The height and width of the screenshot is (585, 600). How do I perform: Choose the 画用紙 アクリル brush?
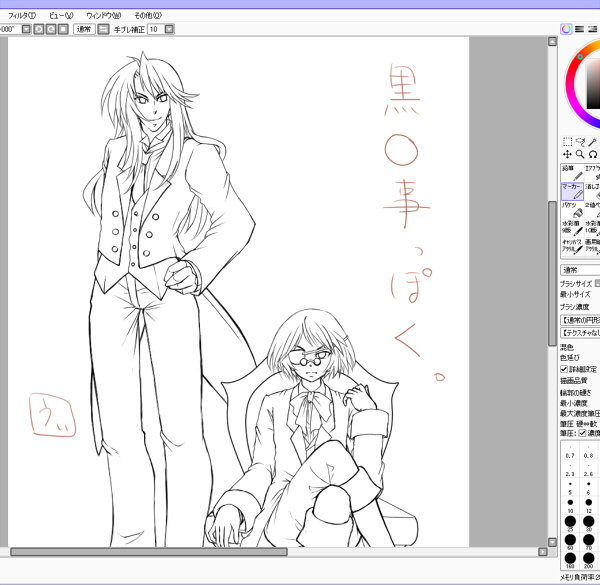pos(592,246)
